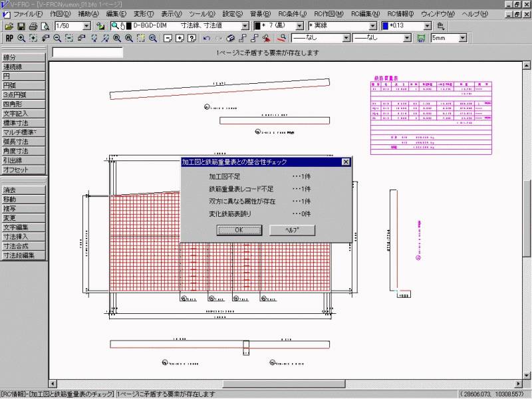Click the Open file folder icon

pos(9,26)
